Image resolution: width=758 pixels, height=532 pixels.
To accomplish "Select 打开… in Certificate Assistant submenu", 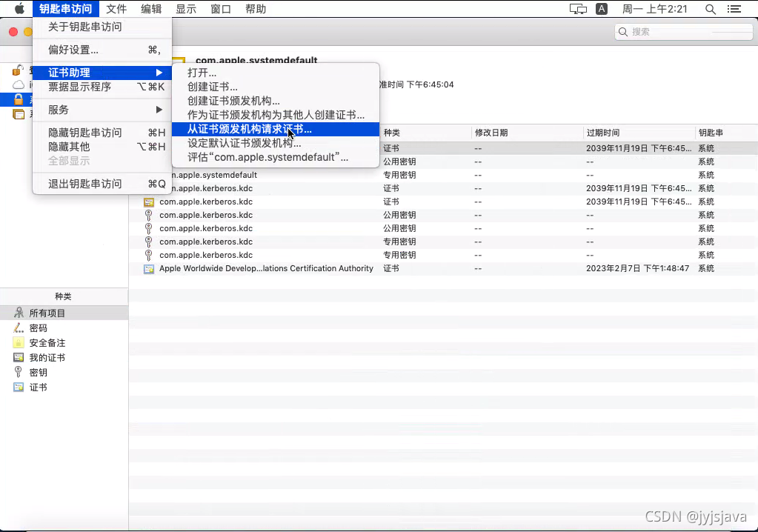I will pyautogui.click(x=276, y=73).
